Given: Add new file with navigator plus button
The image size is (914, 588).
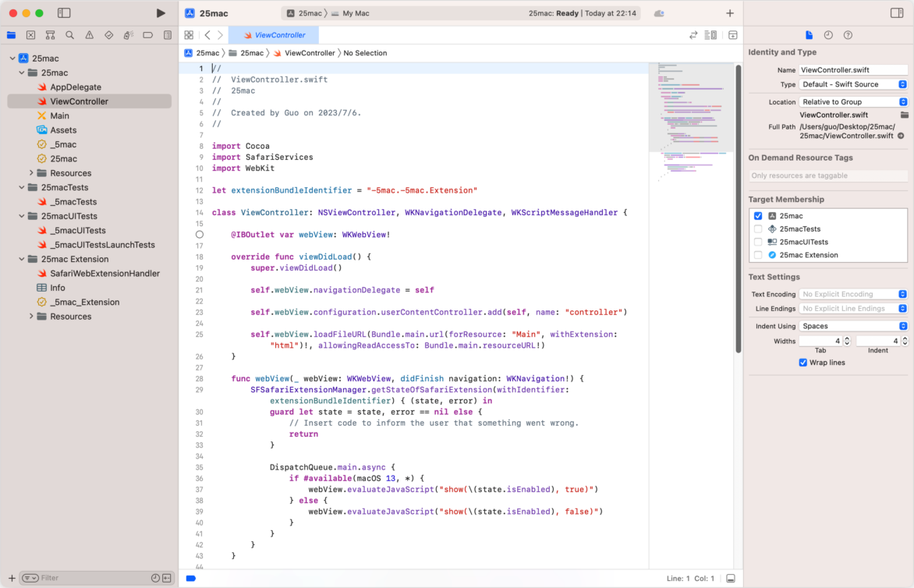Looking at the screenshot, I should click(x=12, y=578).
